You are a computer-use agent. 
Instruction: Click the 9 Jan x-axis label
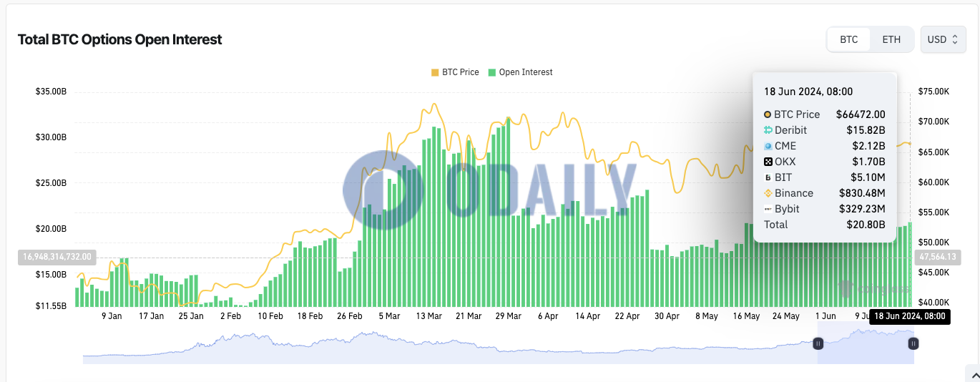click(112, 315)
